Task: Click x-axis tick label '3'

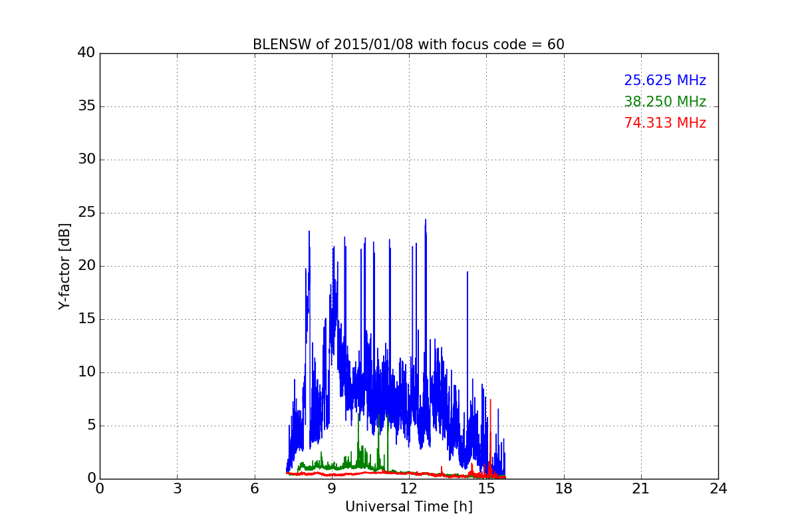Action: click(x=177, y=489)
